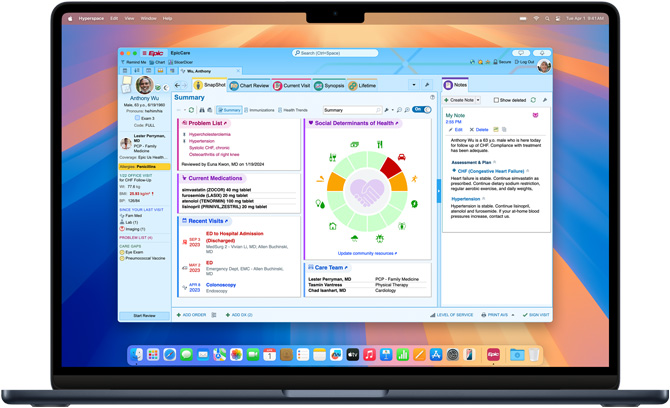Toggle the On switch in the Summary toolbar

422,110
